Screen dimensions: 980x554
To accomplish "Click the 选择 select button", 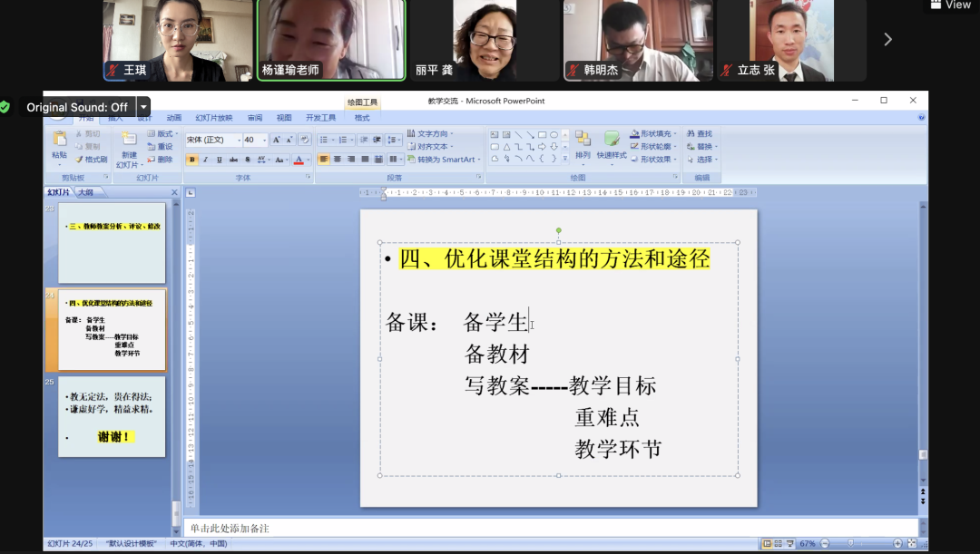I will coord(701,160).
